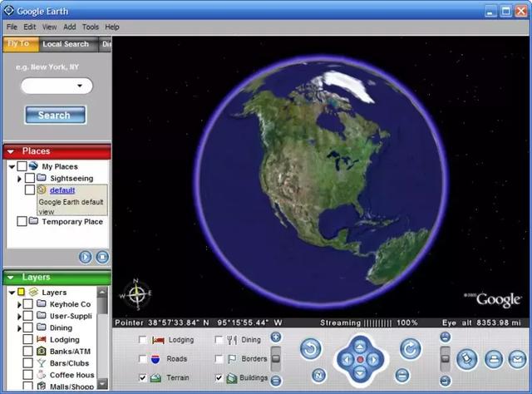
Task: Click the red center stop button in the pan pad
Action: [360, 359]
